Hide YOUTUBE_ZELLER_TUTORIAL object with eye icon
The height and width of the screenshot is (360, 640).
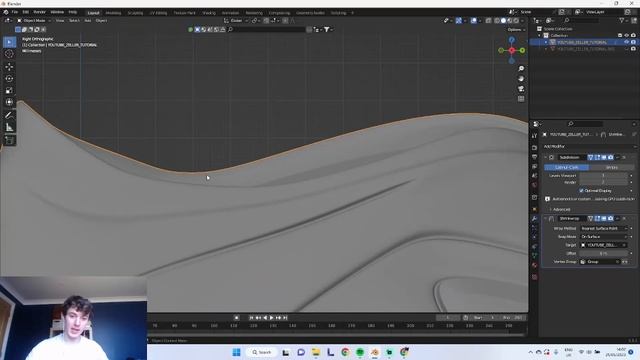click(x=627, y=42)
